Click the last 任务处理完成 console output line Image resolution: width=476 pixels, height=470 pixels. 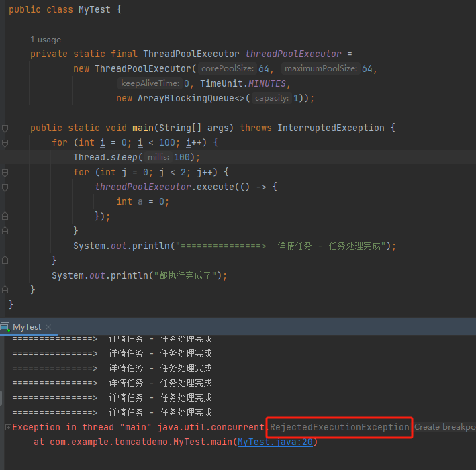pos(112,413)
